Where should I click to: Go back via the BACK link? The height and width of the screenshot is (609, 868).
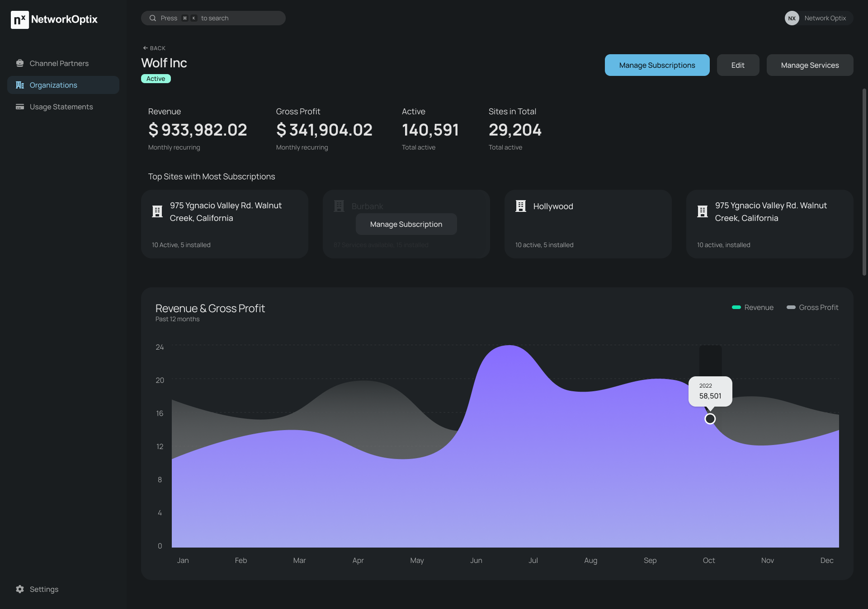pyautogui.click(x=154, y=48)
